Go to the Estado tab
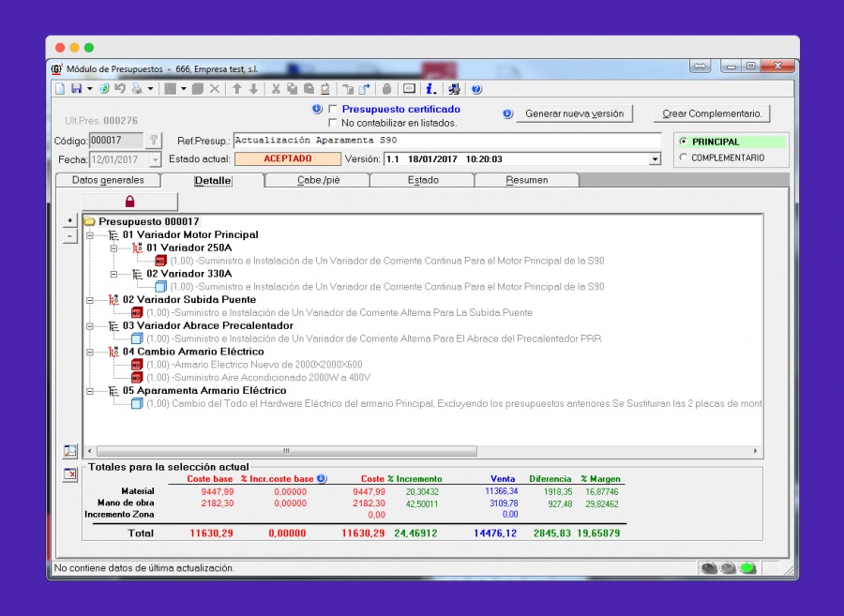844x616 pixels. [423, 180]
